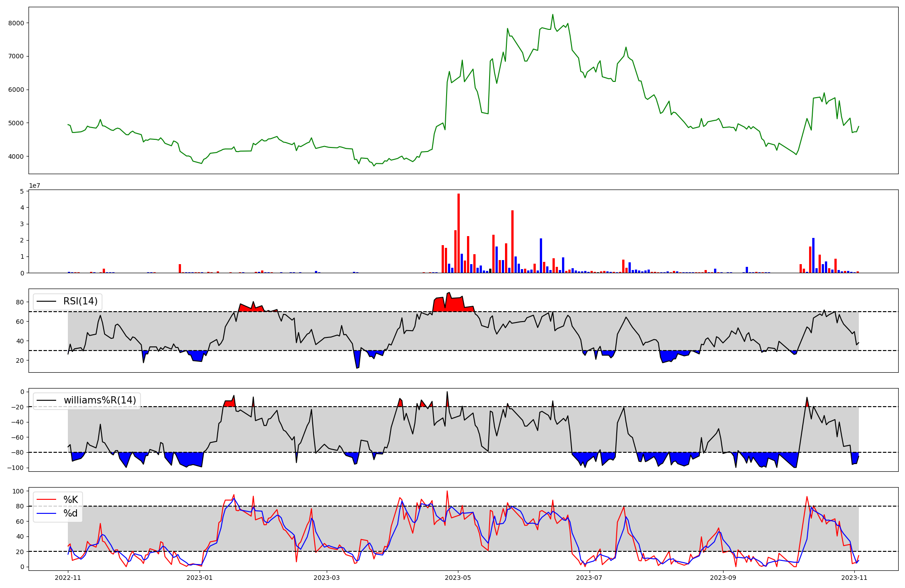The height and width of the screenshot is (588, 905).
Task: Click the 100 tick on stochastic axis
Action: click(19, 491)
